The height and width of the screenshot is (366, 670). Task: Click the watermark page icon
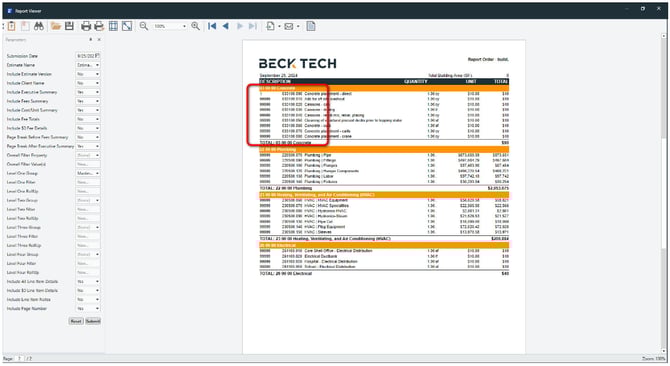click(x=311, y=26)
